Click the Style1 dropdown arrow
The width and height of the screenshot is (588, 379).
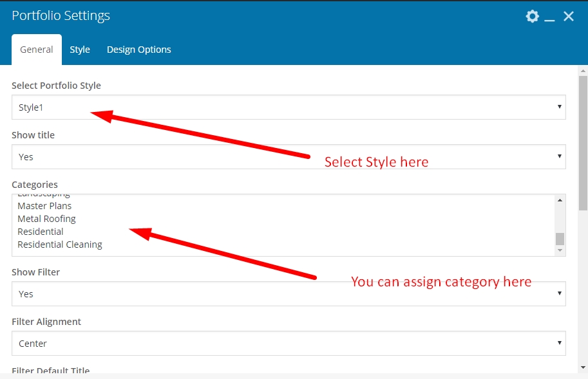click(559, 107)
